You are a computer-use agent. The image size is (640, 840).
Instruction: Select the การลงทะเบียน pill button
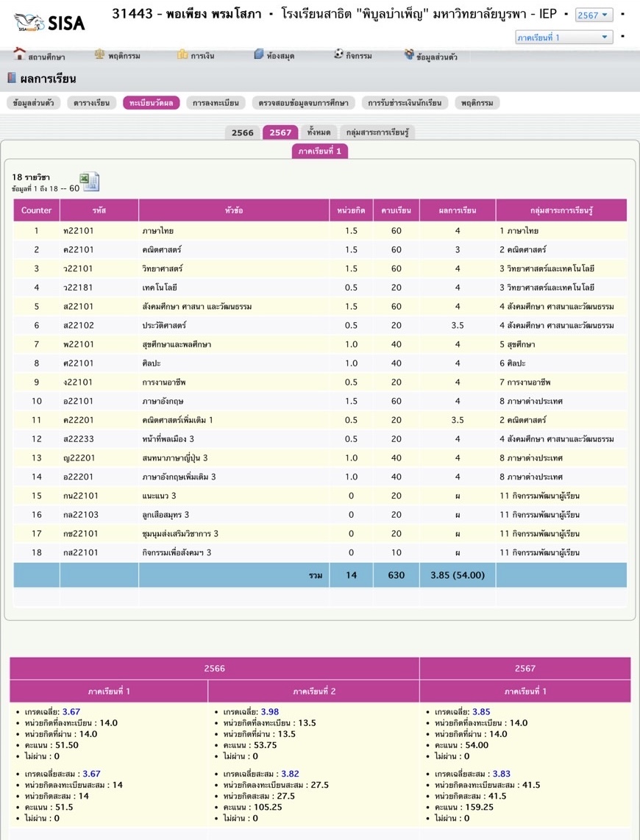[x=216, y=103]
